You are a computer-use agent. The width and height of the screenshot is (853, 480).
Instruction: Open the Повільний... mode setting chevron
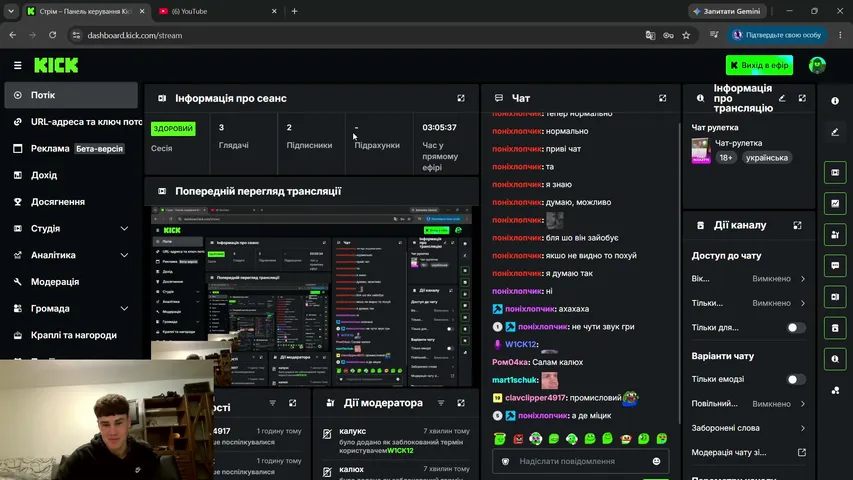click(x=803, y=404)
